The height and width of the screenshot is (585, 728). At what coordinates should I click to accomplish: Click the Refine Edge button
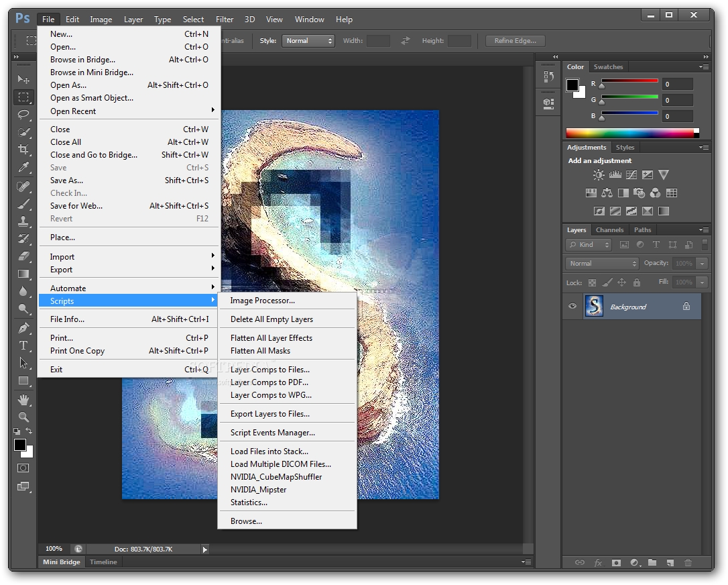[x=515, y=41]
